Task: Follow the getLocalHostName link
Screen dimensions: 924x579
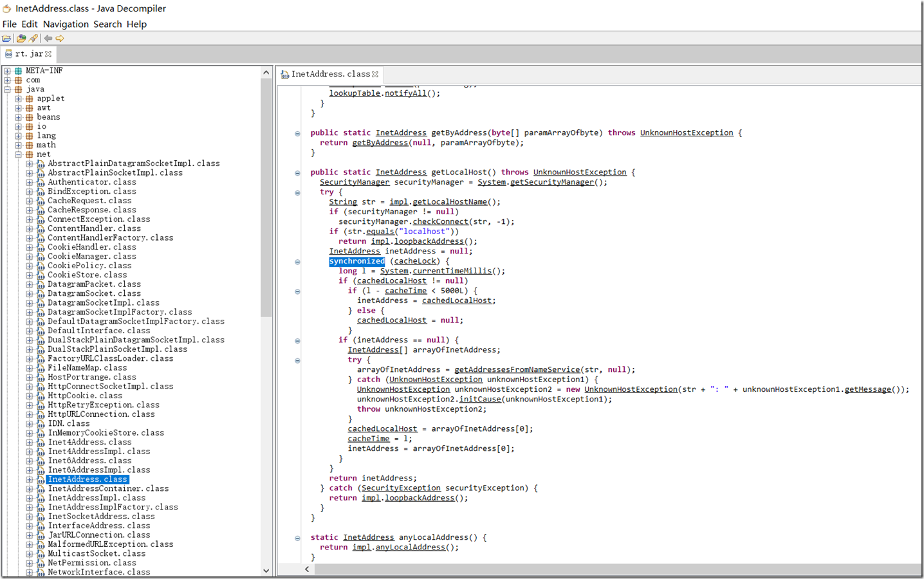Action: 450,202
